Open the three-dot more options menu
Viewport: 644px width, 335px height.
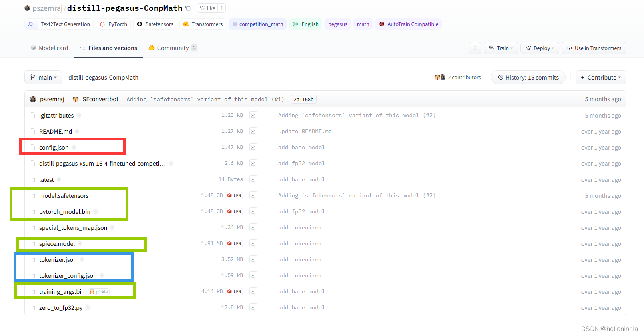475,48
